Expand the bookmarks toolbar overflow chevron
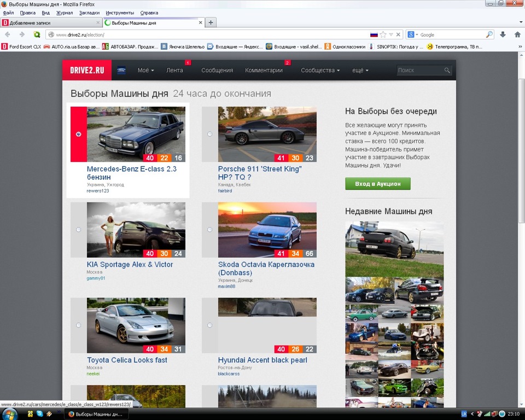The height and width of the screenshot is (420, 525). point(520,47)
